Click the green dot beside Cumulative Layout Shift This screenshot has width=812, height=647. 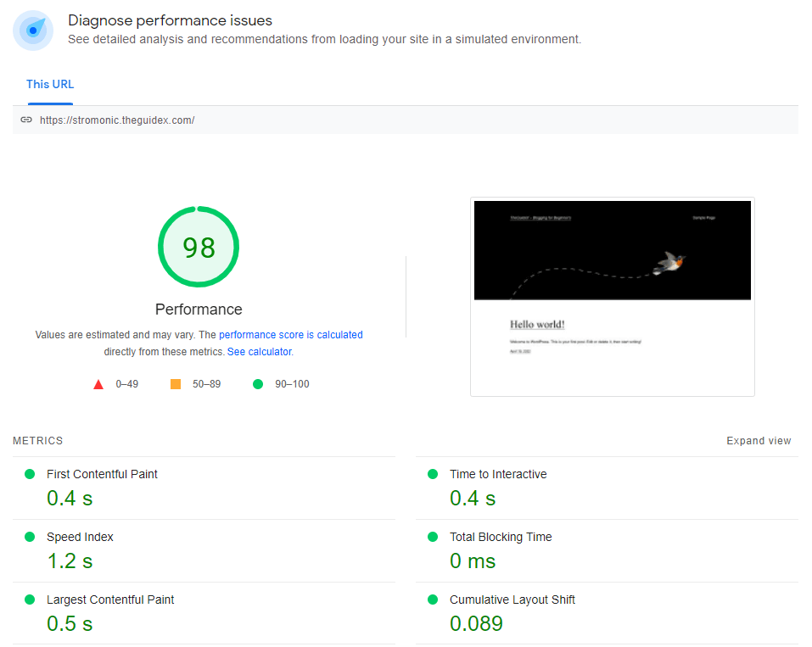(432, 600)
